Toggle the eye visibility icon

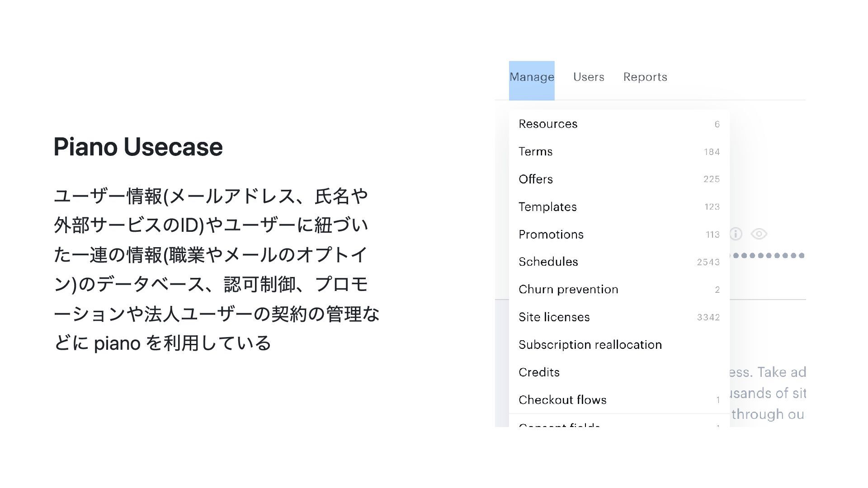pyautogui.click(x=759, y=234)
